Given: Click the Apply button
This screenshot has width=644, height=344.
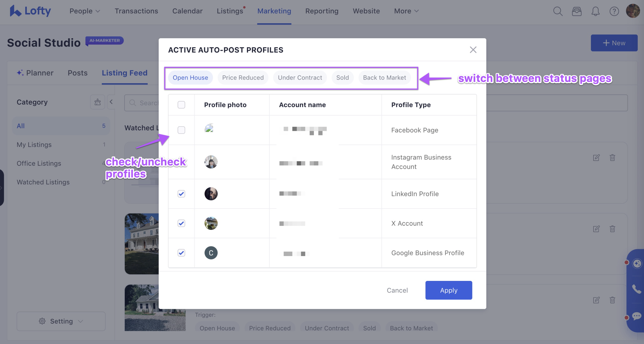Looking at the screenshot, I should [x=449, y=290].
